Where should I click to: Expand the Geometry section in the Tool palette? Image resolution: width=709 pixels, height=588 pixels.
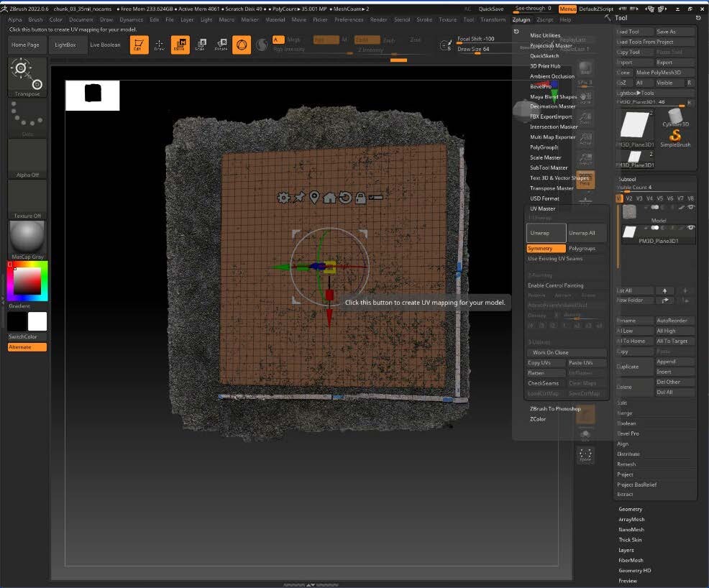[x=630, y=509]
